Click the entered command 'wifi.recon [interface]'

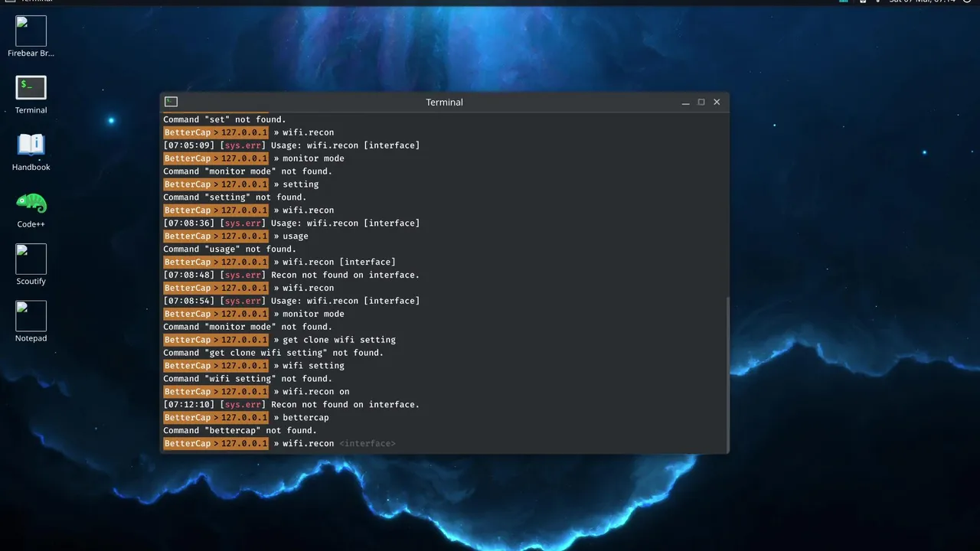339,262
